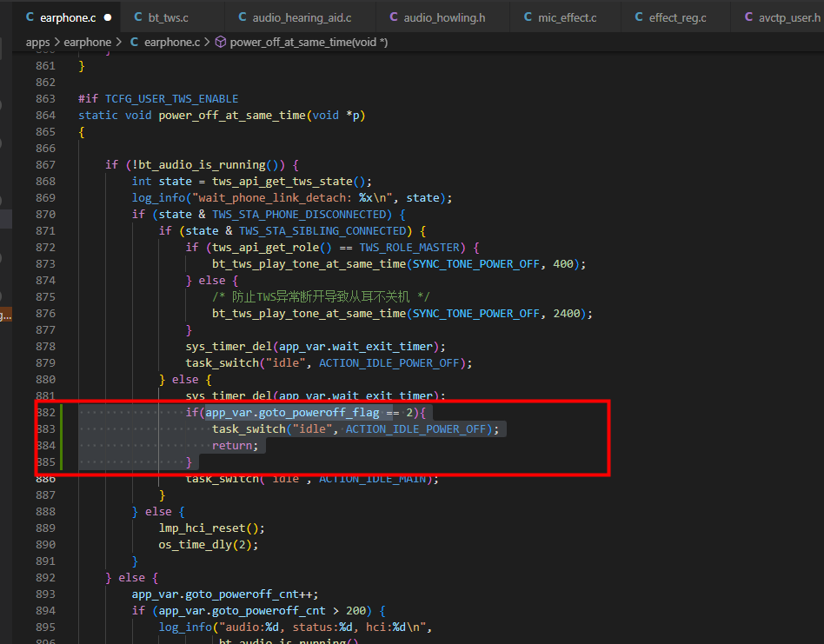This screenshot has width=824, height=644.
Task: Open the apps breadcrumb folder
Action: [x=38, y=42]
